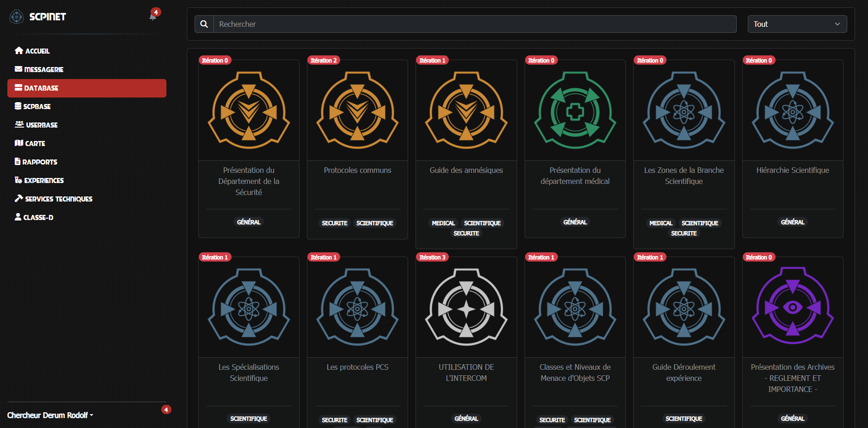Click SCIENTIFIQUE tag on Guide Déroulement expérience
Image resolution: width=868 pixels, height=428 pixels.
[x=684, y=419]
